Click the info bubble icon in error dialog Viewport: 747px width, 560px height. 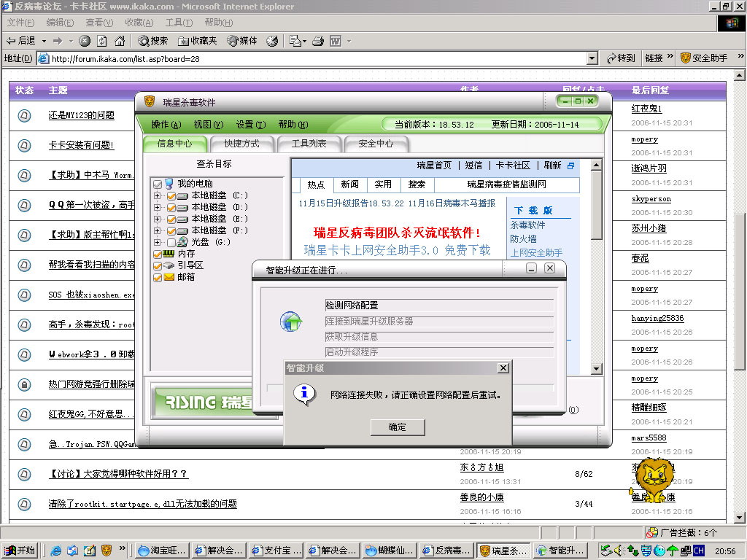click(x=304, y=394)
